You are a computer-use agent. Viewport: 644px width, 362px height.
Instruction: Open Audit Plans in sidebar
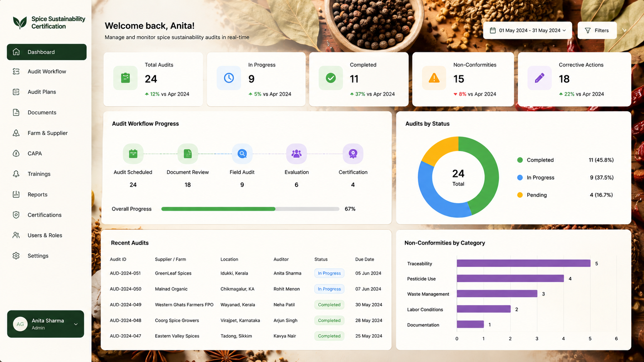(47, 92)
